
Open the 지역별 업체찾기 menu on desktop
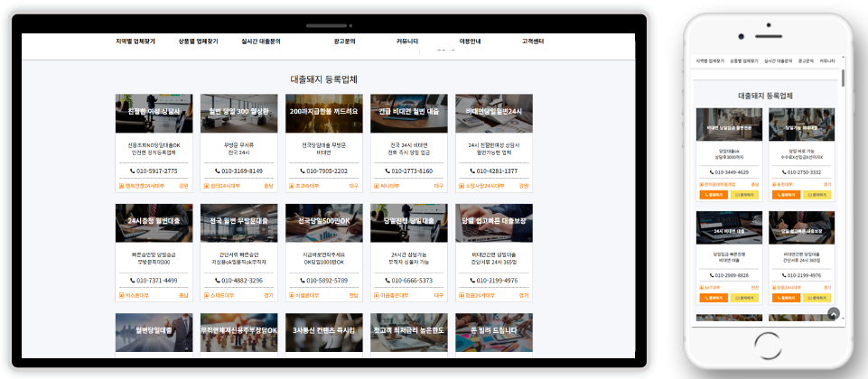[x=135, y=42]
